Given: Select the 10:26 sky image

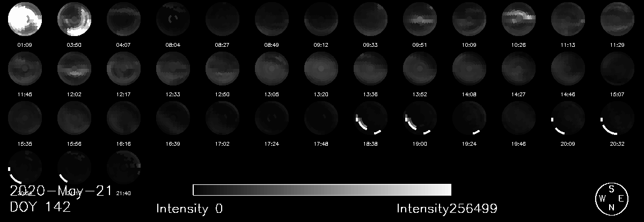Looking at the screenshot, I should pyautogui.click(x=518, y=19).
